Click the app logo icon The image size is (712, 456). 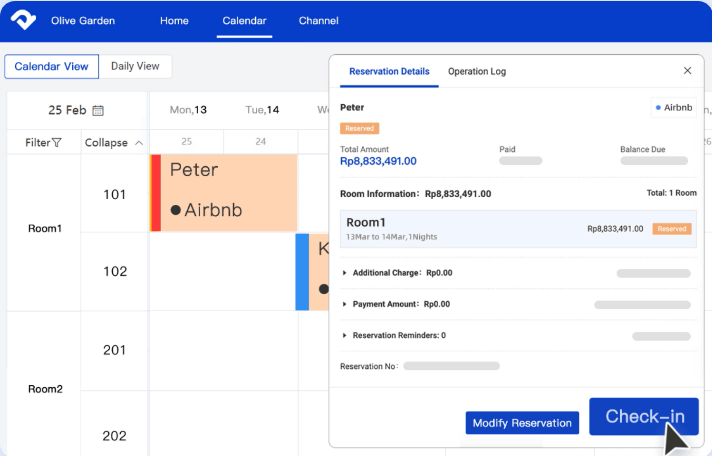tap(24, 21)
